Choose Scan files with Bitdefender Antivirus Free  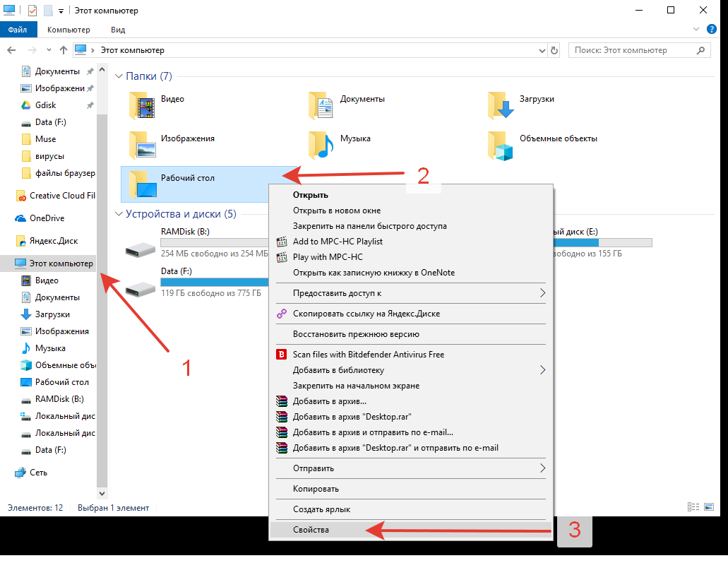pyautogui.click(x=368, y=355)
